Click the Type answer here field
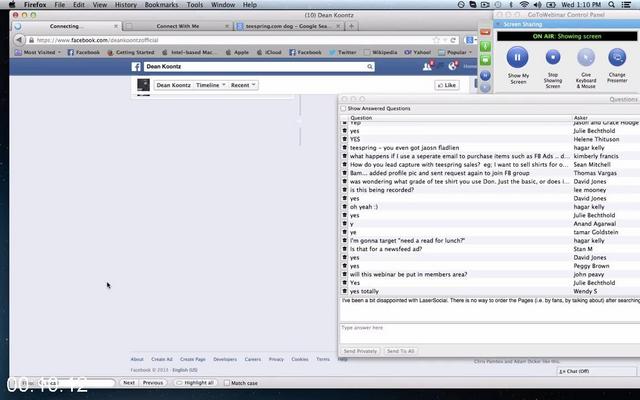 pyautogui.click(x=490, y=333)
